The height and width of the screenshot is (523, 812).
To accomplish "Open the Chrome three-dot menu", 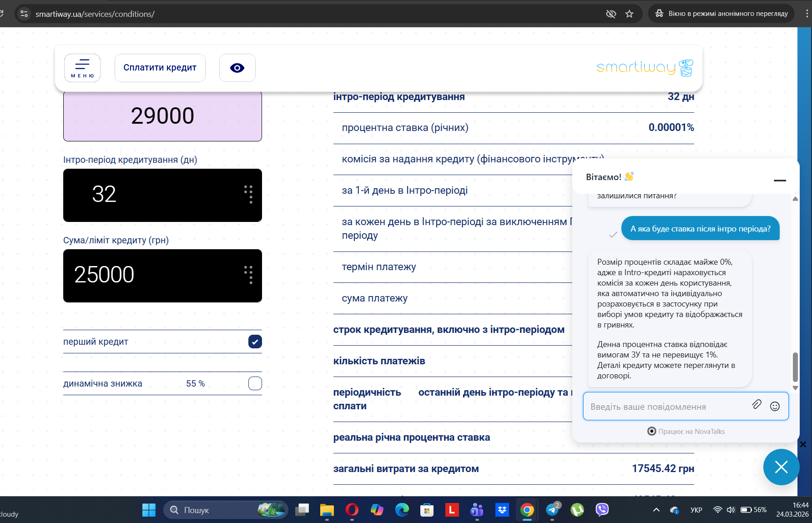I will click(x=807, y=14).
